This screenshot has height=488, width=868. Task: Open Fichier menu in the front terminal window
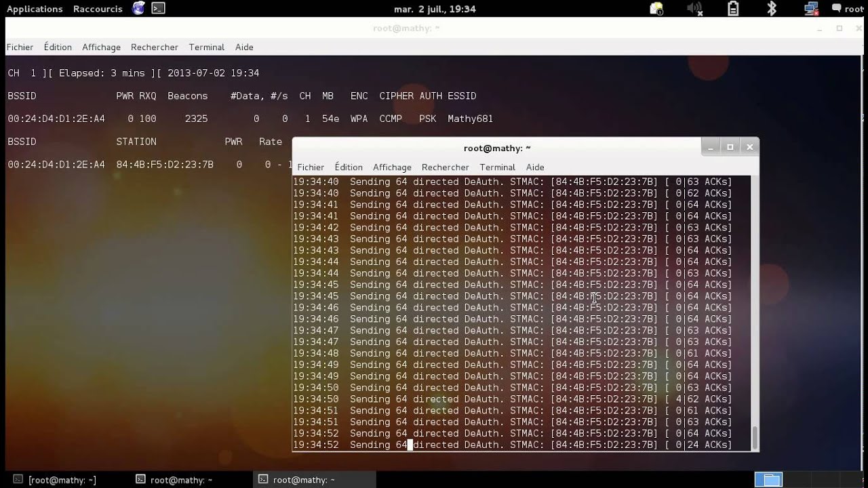tap(311, 167)
